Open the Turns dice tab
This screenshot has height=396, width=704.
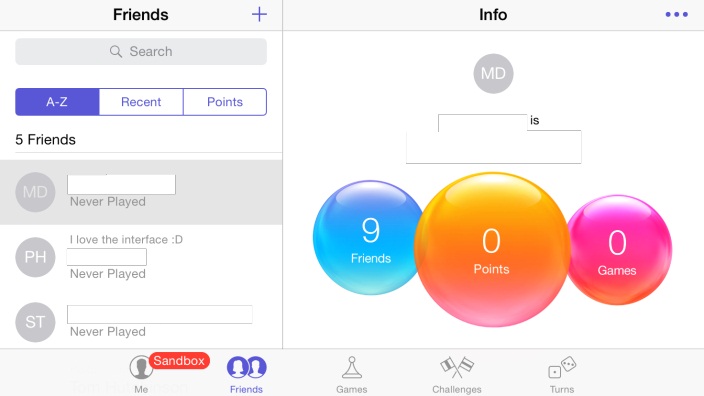(562, 374)
